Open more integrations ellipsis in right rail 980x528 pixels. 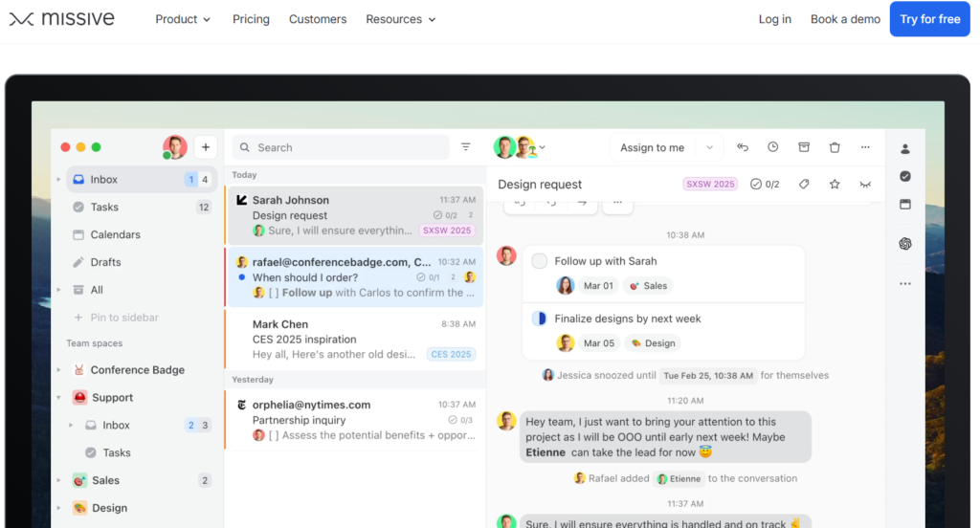[x=905, y=284]
